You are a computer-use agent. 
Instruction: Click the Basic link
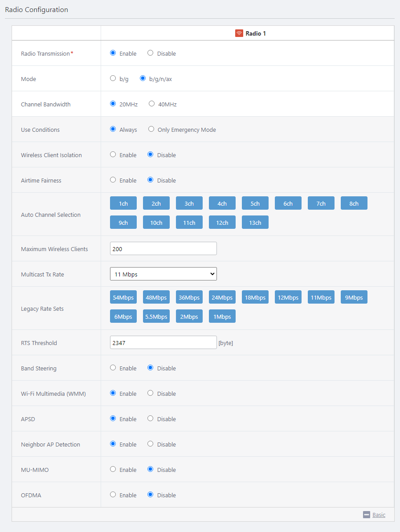(x=379, y=515)
